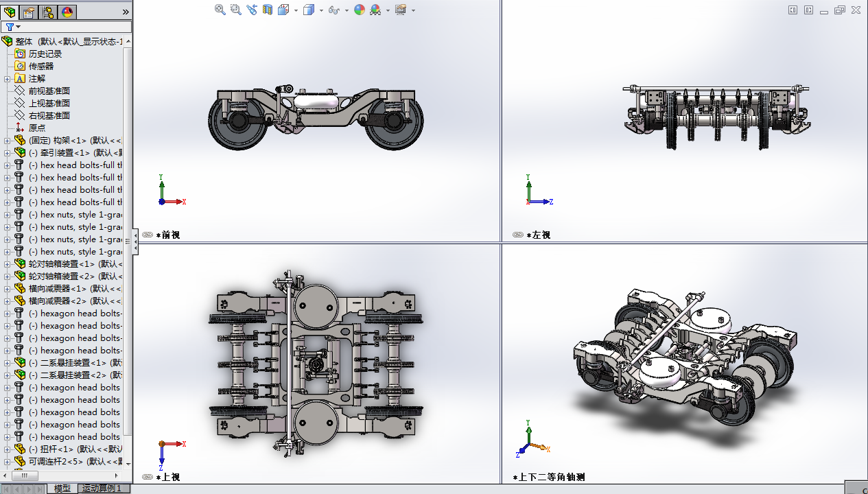Expand the (固定) 构架<1> component
This screenshot has width=868, height=494.
7,140
